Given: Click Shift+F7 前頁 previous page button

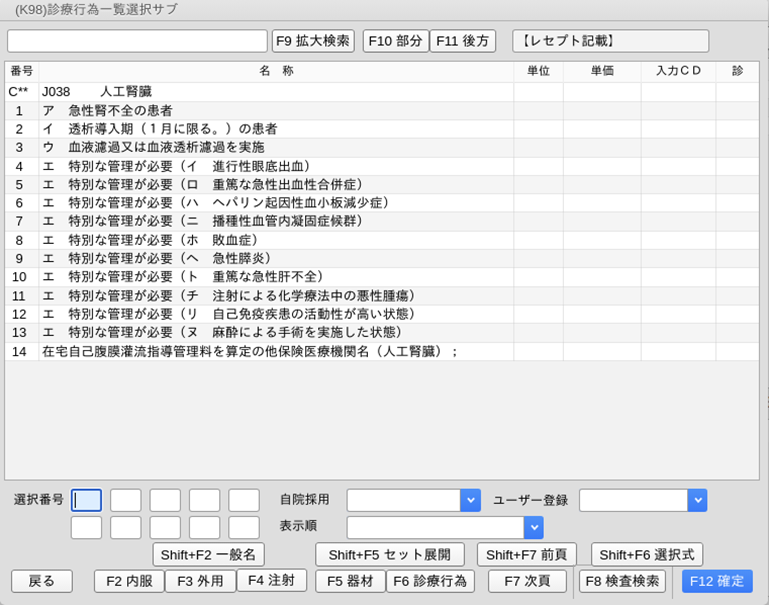Looking at the screenshot, I should click(x=527, y=555).
